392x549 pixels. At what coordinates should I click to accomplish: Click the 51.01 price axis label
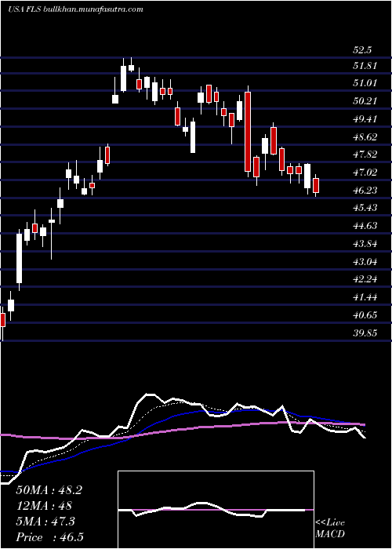point(365,83)
